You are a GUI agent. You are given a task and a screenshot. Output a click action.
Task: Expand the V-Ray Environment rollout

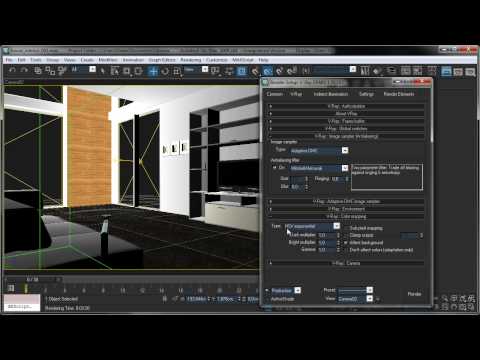coord(346,209)
